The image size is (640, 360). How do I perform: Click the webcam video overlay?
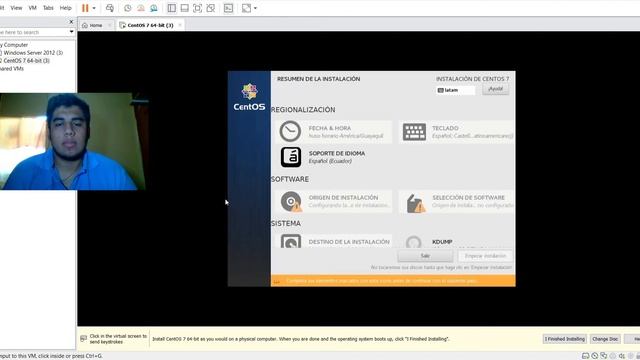[x=73, y=141]
